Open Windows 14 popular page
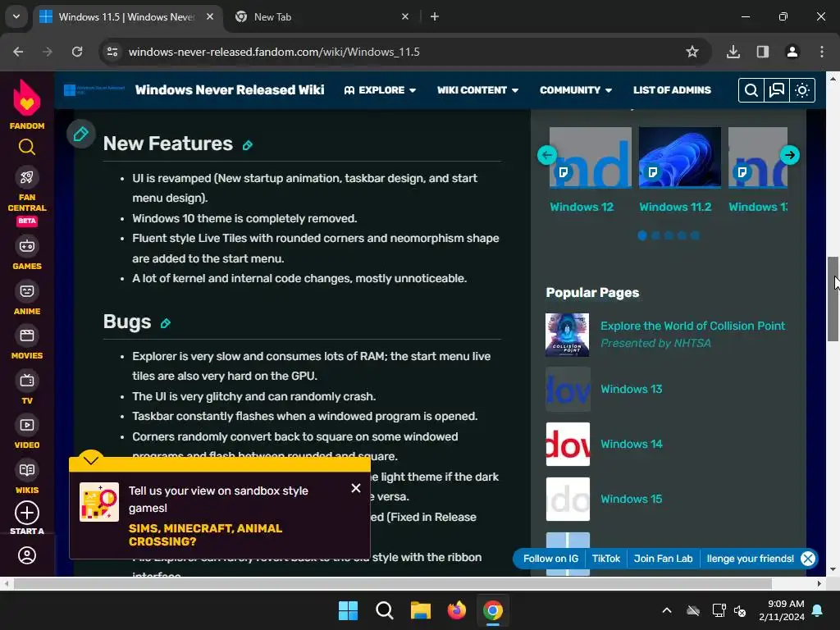 click(x=631, y=444)
